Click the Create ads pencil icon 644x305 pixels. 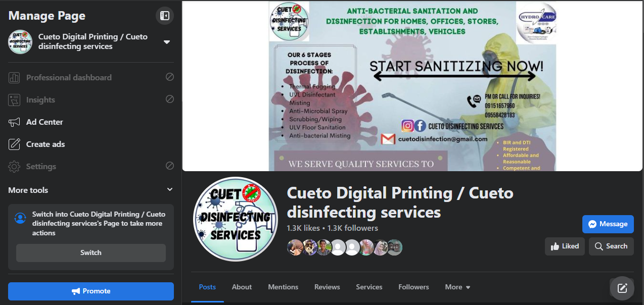point(14,144)
